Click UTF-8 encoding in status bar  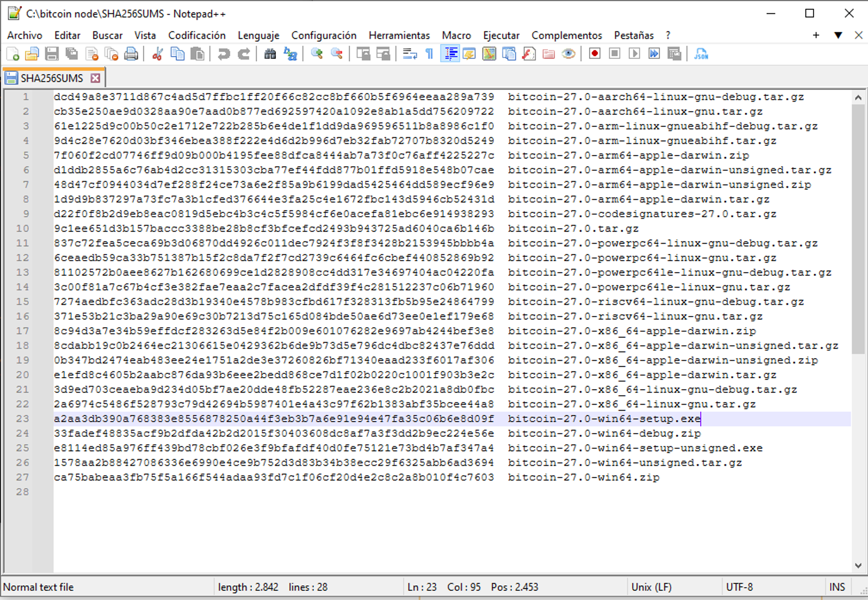739,587
